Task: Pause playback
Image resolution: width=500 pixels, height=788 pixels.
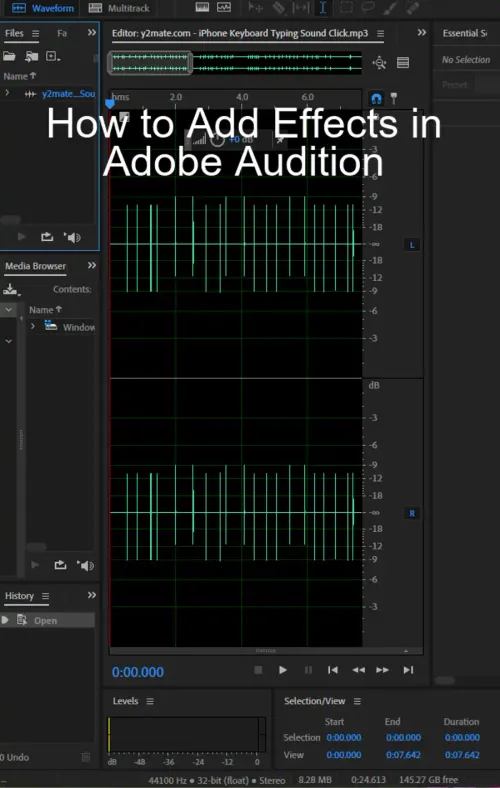Action: pyautogui.click(x=308, y=670)
